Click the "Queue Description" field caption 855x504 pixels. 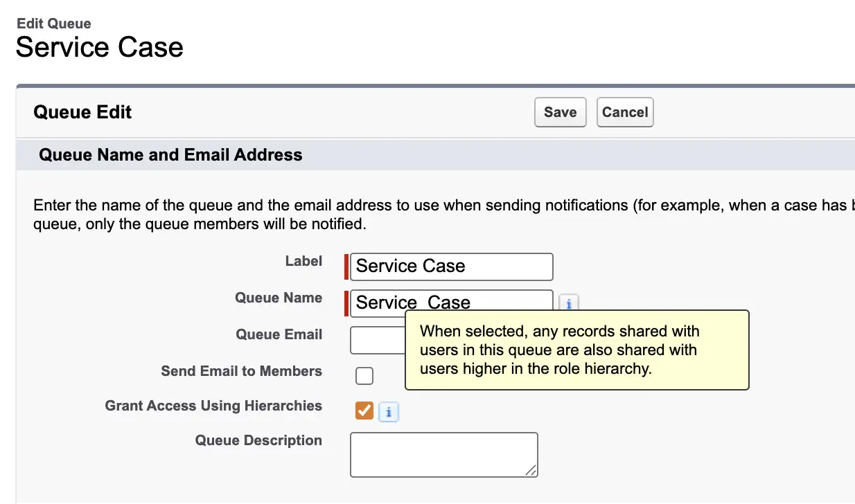258,440
